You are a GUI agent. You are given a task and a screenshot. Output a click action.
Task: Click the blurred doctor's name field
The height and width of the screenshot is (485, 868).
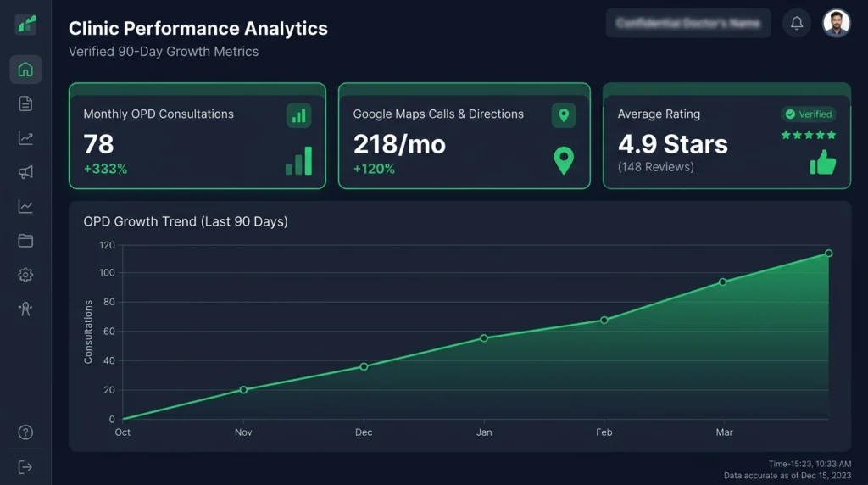688,23
